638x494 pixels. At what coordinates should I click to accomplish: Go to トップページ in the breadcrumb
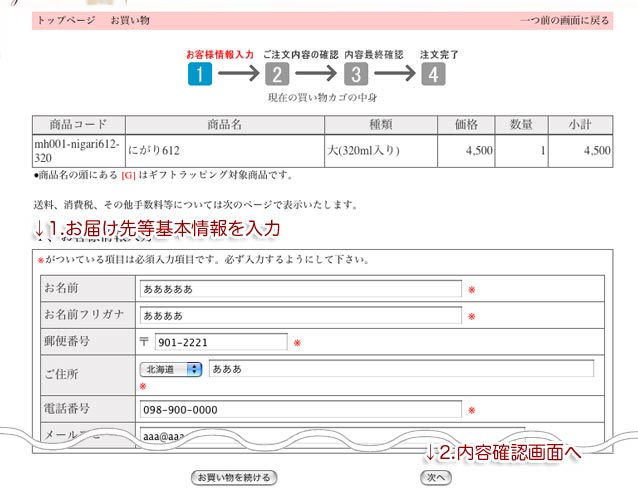[x=66, y=20]
